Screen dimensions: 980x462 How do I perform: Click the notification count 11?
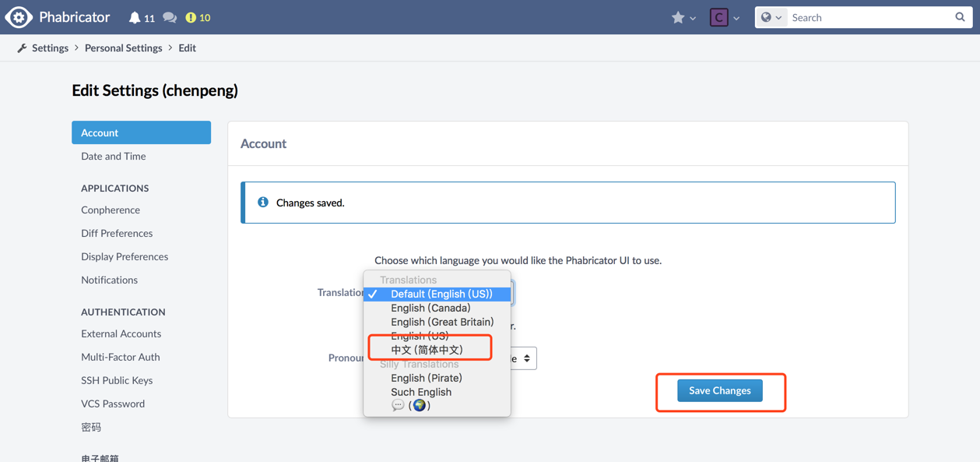point(149,18)
